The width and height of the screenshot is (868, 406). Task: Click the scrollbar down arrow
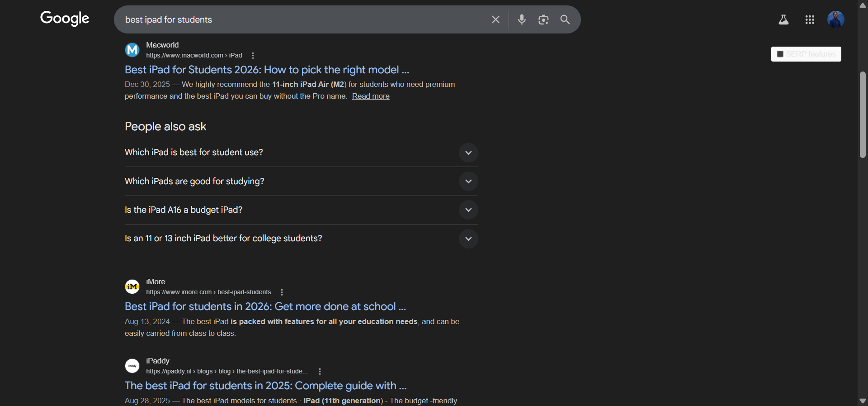[863, 401]
